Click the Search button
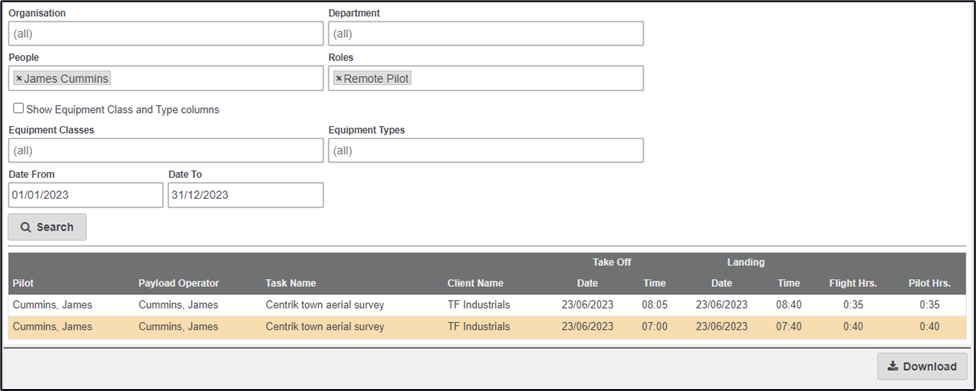976x391 pixels. (47, 227)
